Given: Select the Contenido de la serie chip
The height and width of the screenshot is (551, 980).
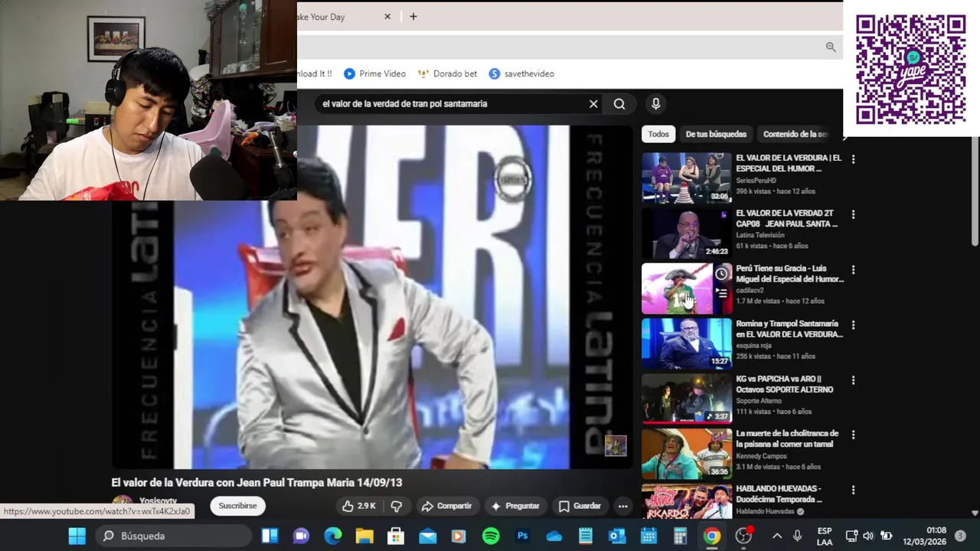Looking at the screenshot, I should [x=796, y=134].
